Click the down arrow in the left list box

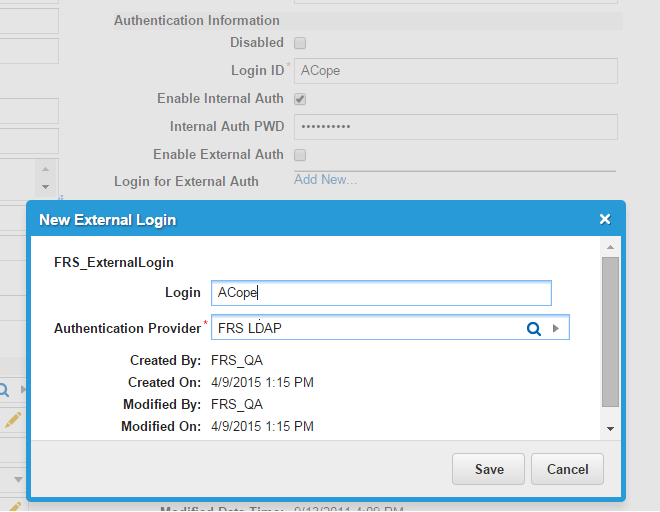[x=45, y=187]
